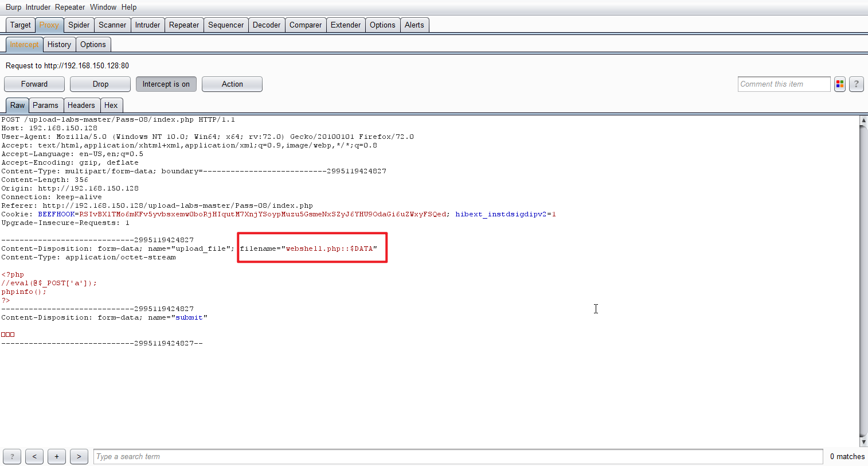Click the Accept-Encoding header line
868x466 pixels.
(x=70, y=162)
